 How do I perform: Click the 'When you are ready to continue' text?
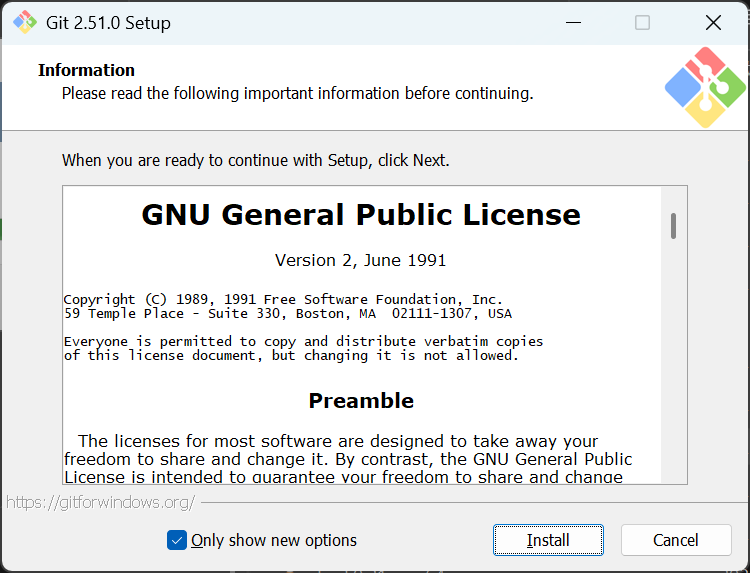pos(256,160)
